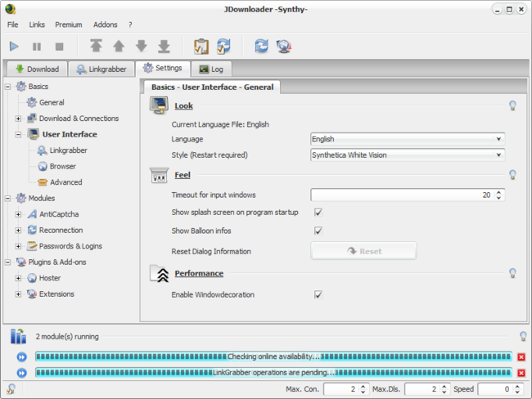
Task: Click the Look section monitor icon
Action: coord(159,105)
